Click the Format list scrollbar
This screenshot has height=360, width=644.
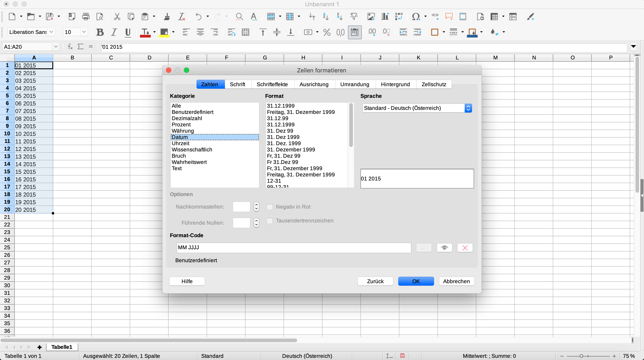[x=351, y=125]
